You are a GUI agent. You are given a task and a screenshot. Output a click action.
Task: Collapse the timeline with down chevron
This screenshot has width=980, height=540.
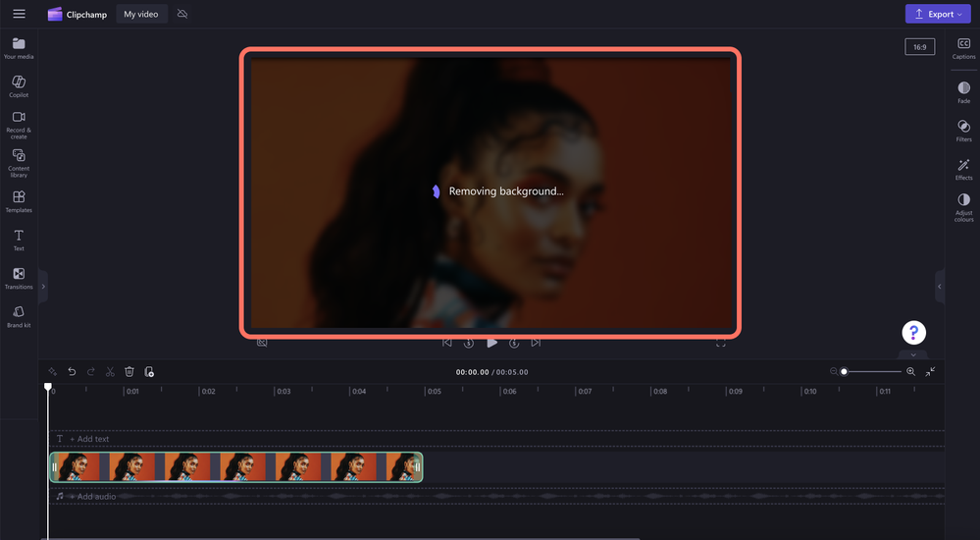click(x=913, y=354)
